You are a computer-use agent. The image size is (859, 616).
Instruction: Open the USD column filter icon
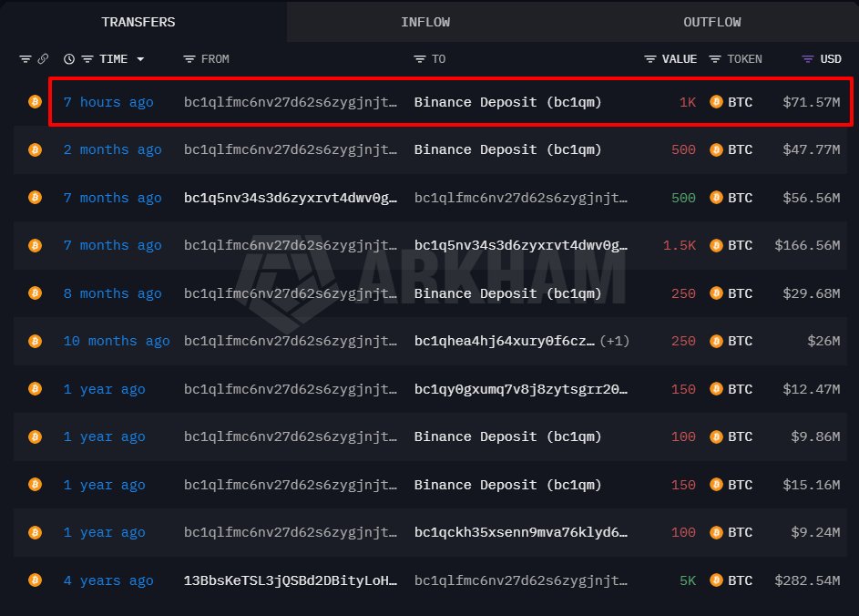tap(807, 58)
